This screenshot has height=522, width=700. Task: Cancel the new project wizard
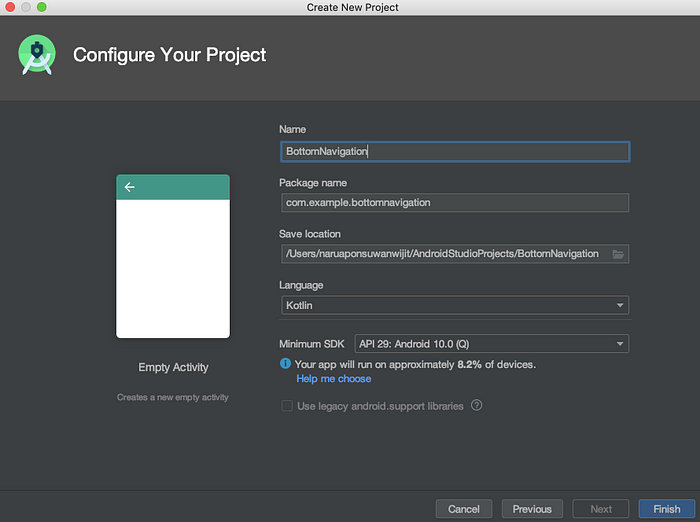(x=464, y=509)
